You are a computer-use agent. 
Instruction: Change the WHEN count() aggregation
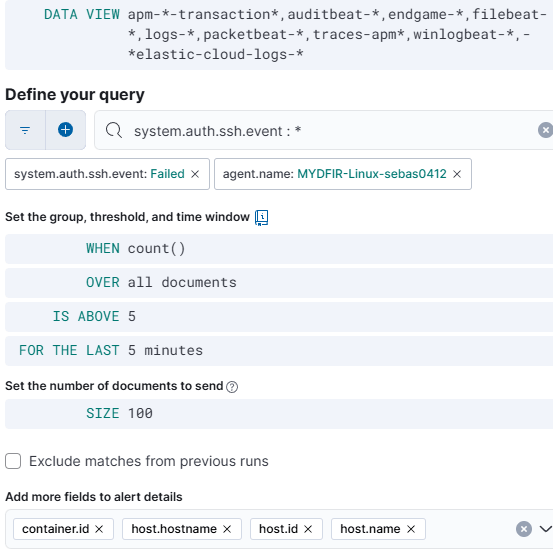pos(279,249)
